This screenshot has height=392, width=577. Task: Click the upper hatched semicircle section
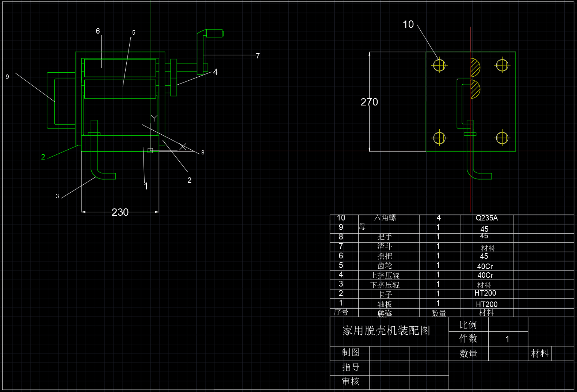(x=475, y=67)
